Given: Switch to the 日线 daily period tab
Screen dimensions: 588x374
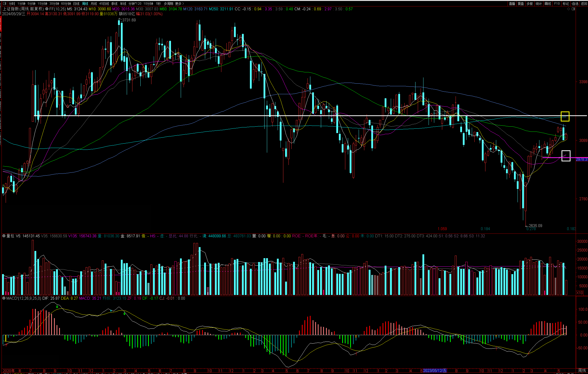Looking at the screenshot, I should (76, 4).
